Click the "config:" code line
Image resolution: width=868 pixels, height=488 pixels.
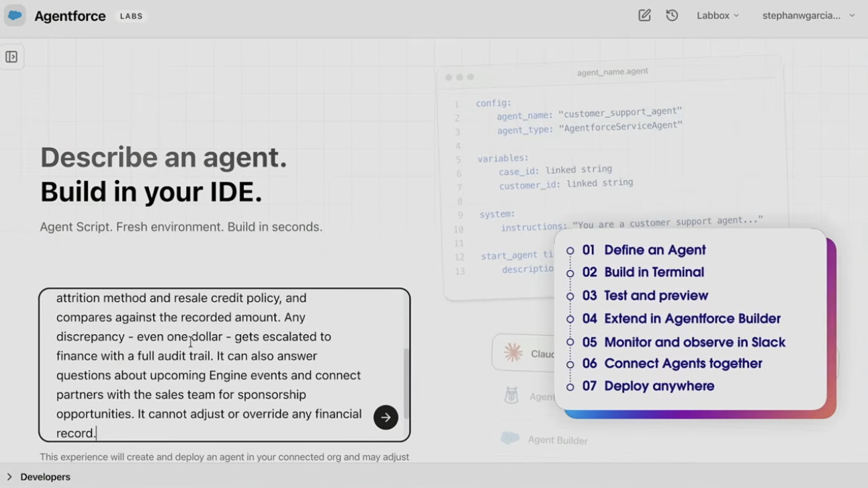point(494,104)
